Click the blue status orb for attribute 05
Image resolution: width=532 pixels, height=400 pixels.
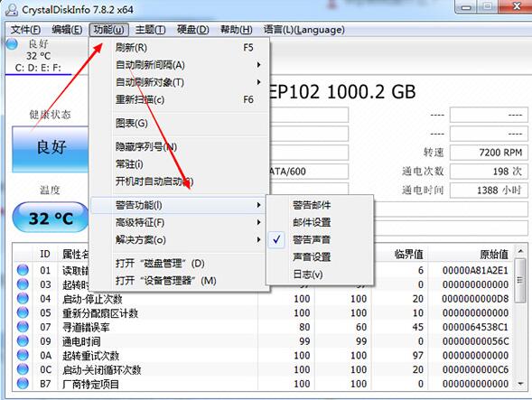tap(23, 312)
